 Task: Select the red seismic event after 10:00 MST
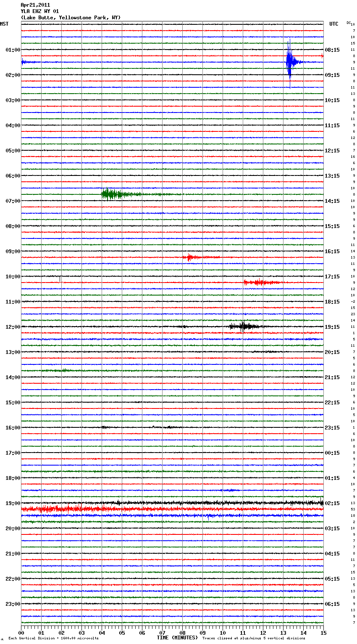259,282
